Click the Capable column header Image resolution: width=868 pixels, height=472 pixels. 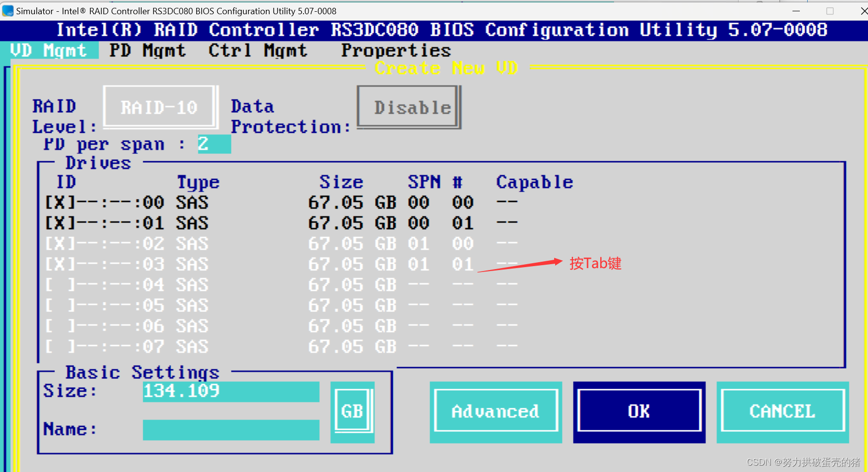click(535, 182)
